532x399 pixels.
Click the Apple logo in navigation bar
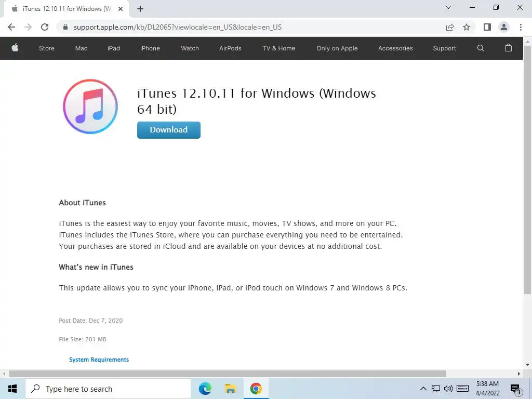pyautogui.click(x=15, y=48)
